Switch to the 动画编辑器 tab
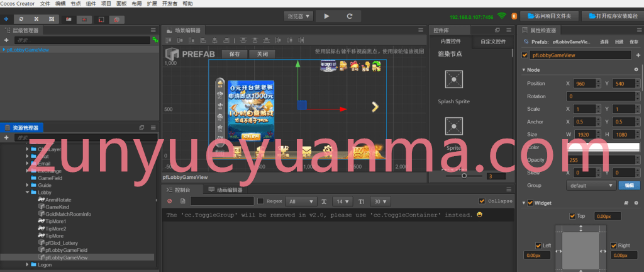 coord(225,190)
